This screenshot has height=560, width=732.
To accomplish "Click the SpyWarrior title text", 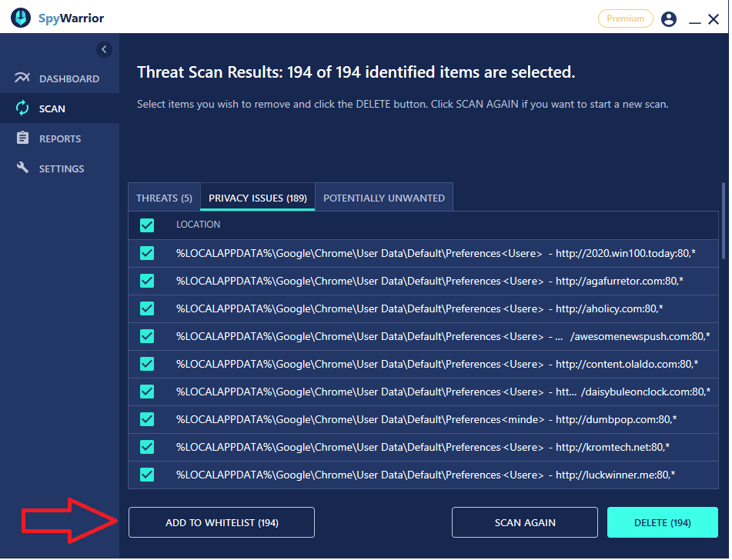I will (71, 18).
